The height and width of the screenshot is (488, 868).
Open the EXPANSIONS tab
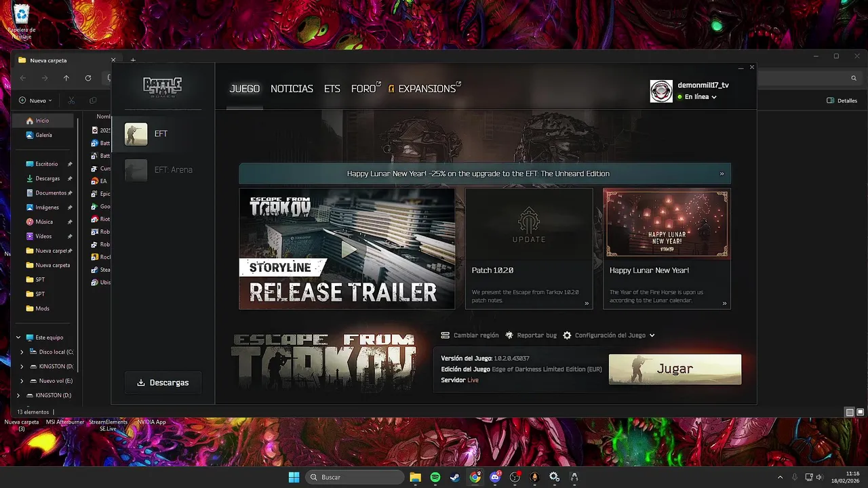[x=425, y=89]
